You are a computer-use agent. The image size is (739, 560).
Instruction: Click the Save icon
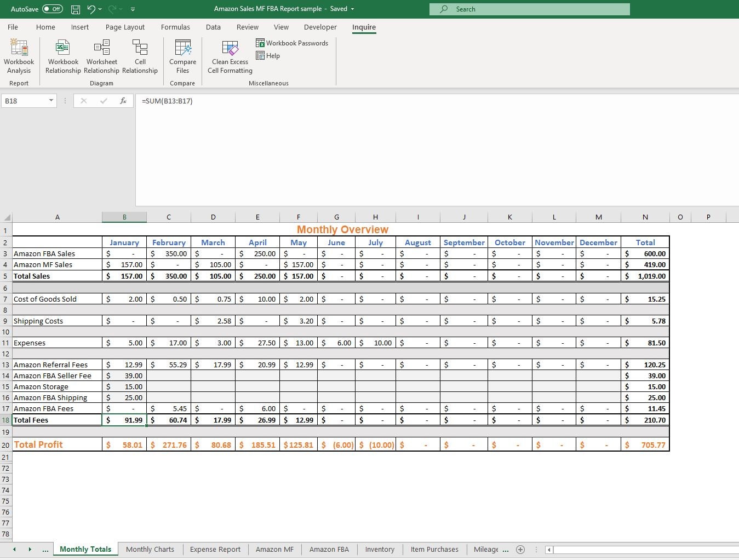point(75,9)
